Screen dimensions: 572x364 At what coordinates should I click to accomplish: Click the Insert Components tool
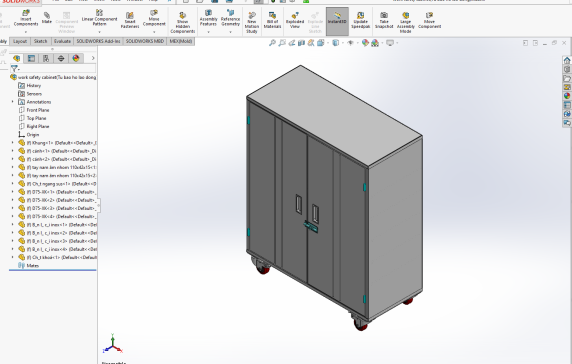click(26, 19)
